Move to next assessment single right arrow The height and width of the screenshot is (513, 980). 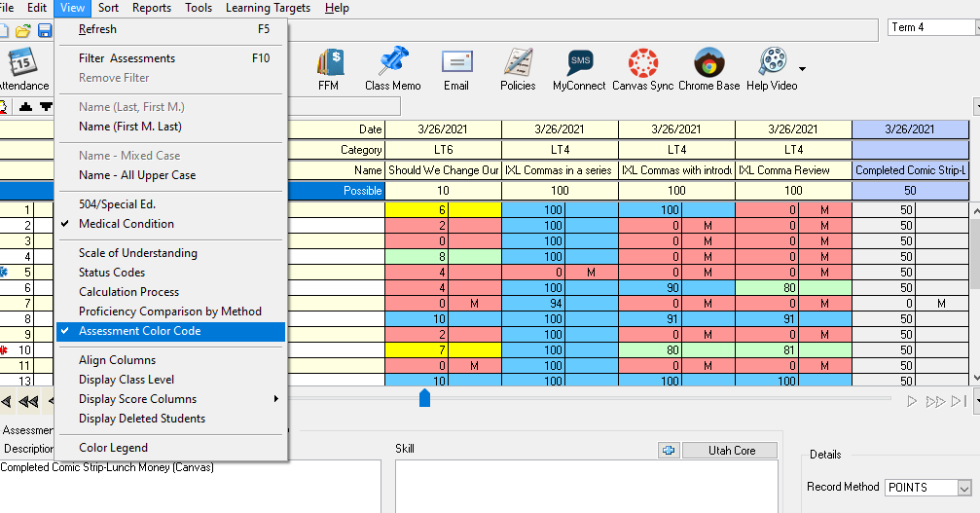coord(912,401)
